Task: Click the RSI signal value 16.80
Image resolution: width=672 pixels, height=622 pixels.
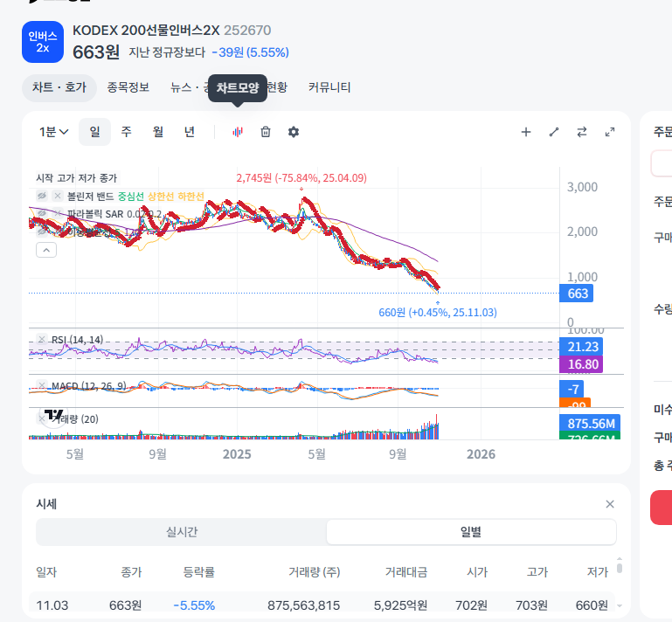Action: tap(581, 364)
